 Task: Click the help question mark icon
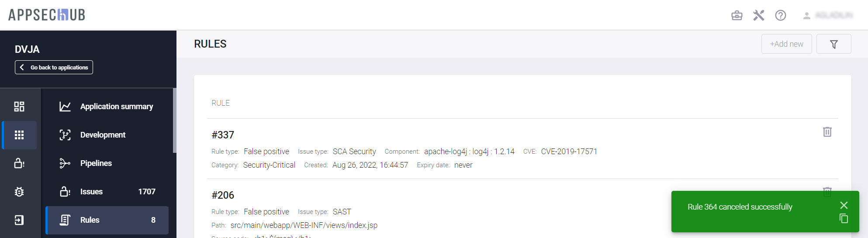point(780,16)
